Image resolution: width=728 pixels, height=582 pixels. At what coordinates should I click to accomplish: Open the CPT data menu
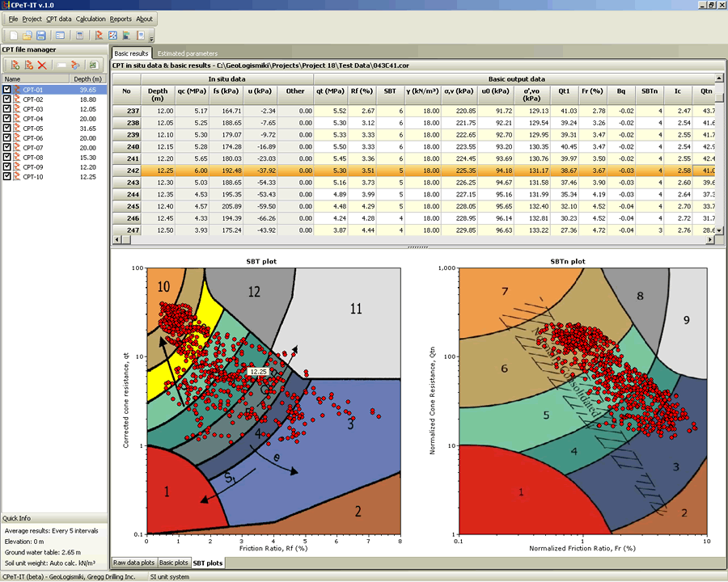pyautogui.click(x=59, y=19)
